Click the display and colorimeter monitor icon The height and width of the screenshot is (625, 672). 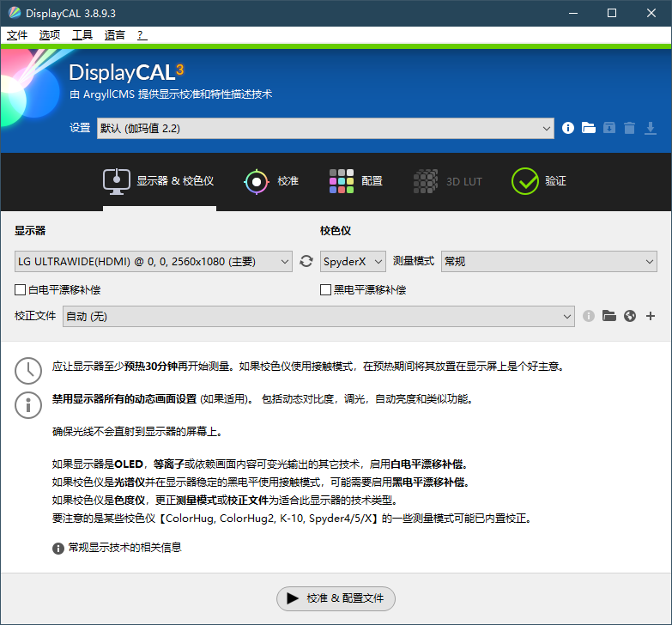coord(117,181)
